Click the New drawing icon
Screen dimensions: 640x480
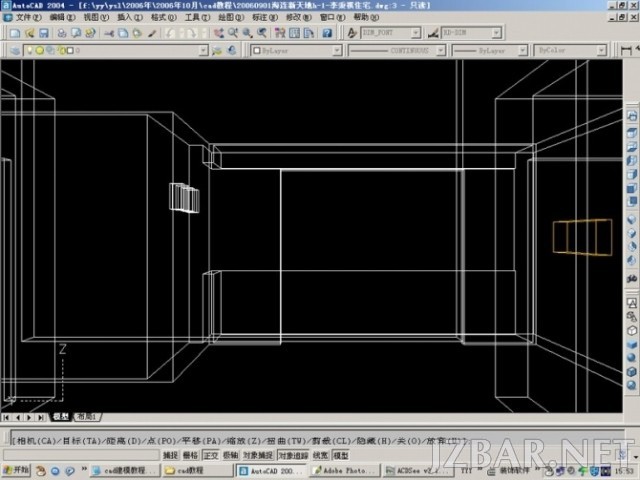pyautogui.click(x=15, y=33)
